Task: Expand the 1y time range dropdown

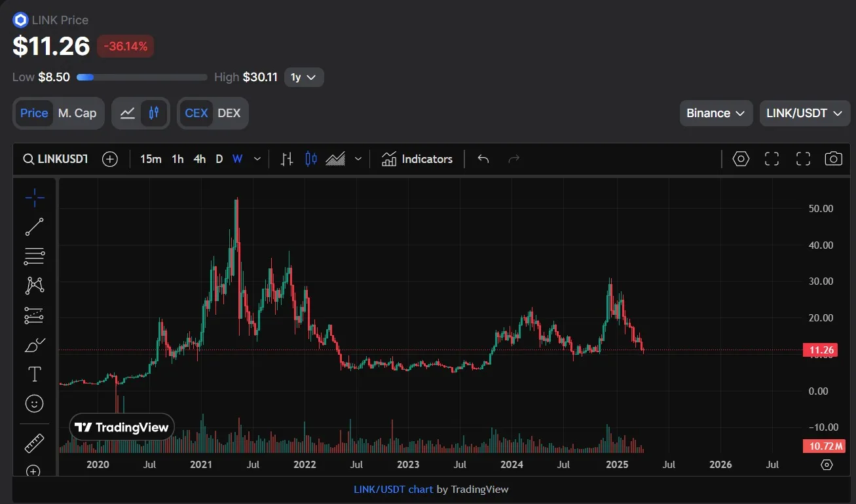Action: click(x=304, y=77)
